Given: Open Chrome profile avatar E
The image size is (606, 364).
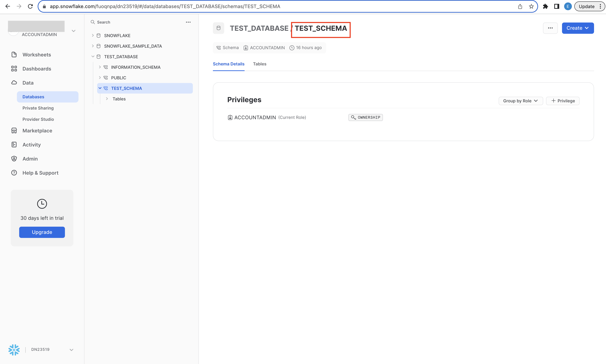Looking at the screenshot, I should pyautogui.click(x=568, y=6).
